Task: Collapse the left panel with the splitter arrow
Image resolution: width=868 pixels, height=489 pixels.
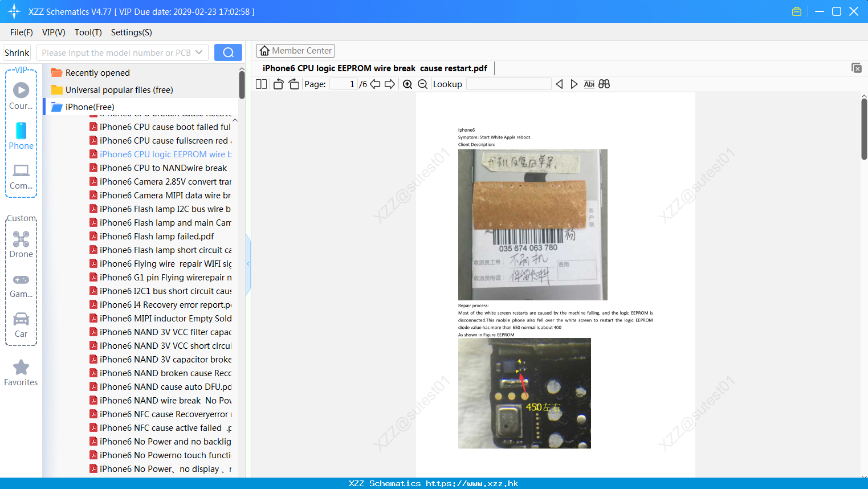Action: [x=248, y=264]
